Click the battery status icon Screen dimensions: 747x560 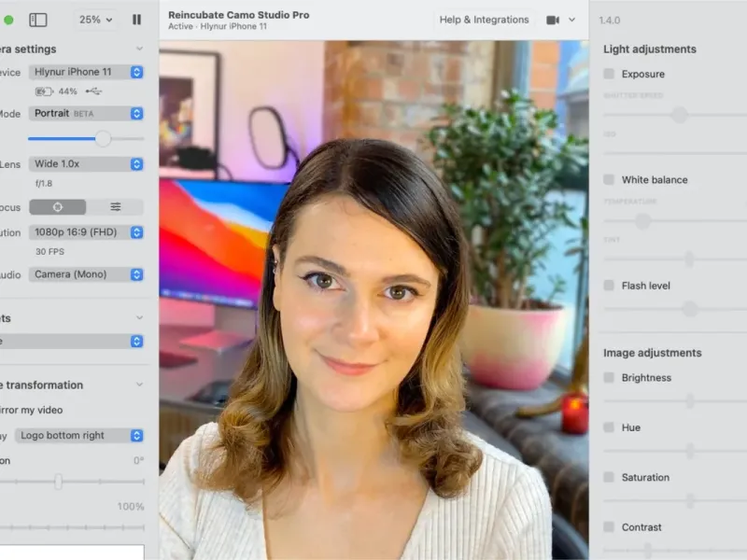pyautogui.click(x=44, y=91)
